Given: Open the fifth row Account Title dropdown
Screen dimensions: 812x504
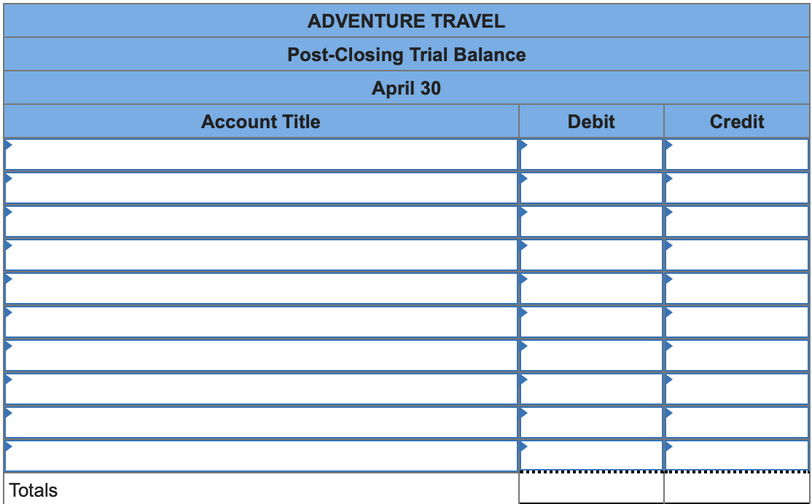Looking at the screenshot, I should [259, 288].
